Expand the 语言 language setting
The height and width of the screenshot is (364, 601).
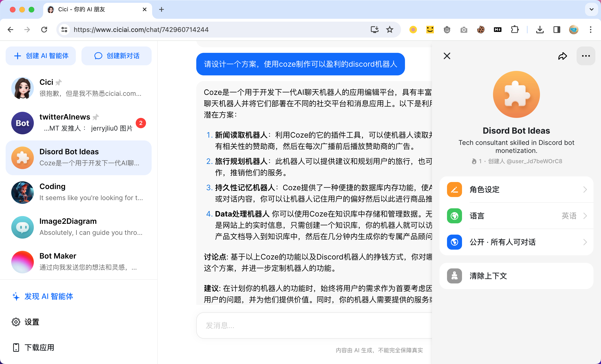[x=516, y=216]
